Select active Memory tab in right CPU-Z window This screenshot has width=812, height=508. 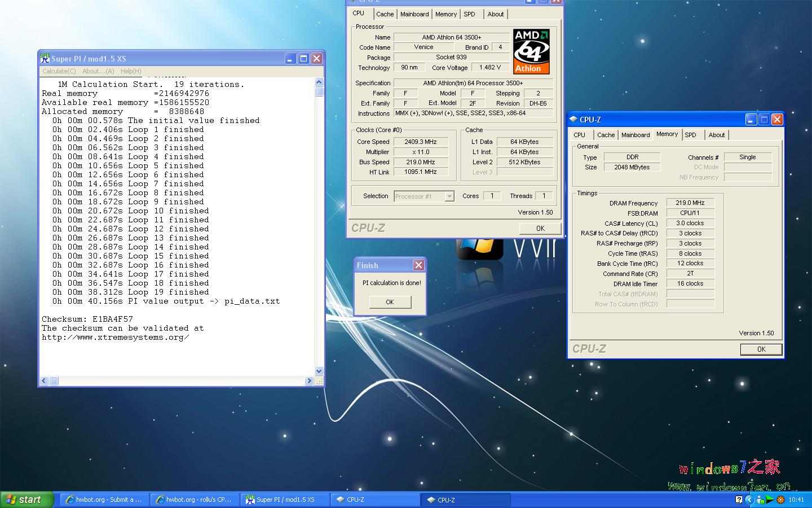pos(667,134)
